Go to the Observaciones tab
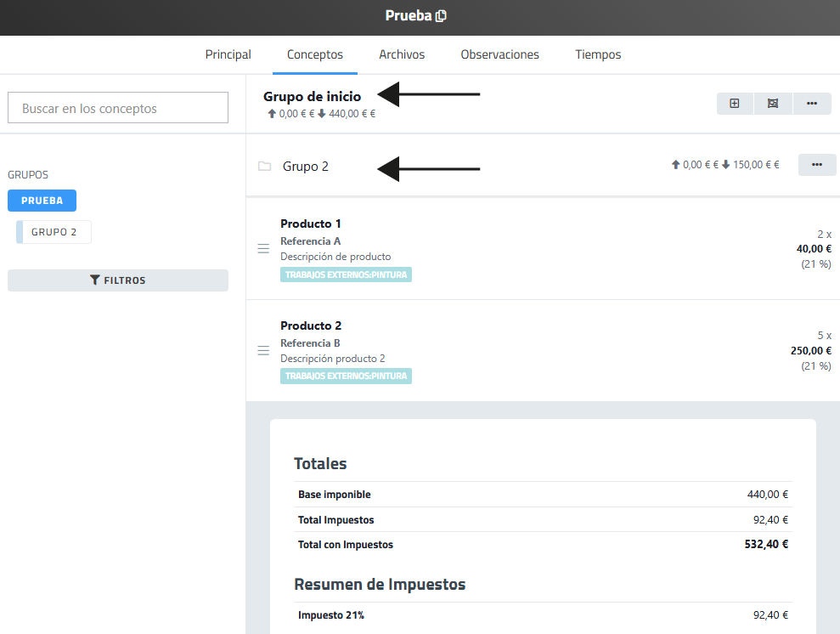Screen dimensions: 840x634 click(x=499, y=54)
